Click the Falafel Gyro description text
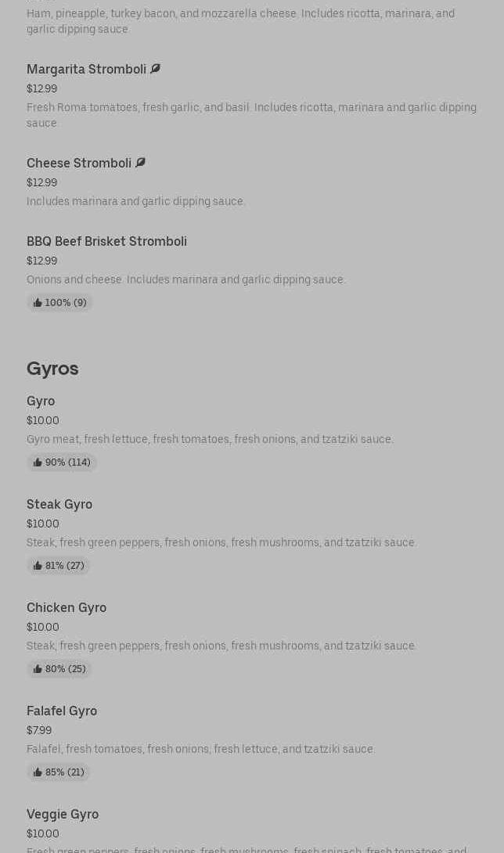Image resolution: width=504 pixels, height=853 pixels. (200, 749)
